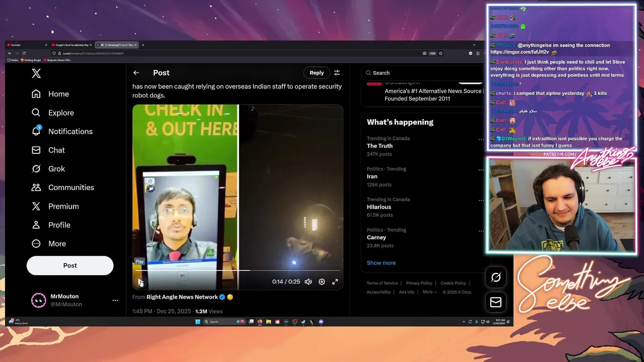Open Profile in X sidebar
The height and width of the screenshot is (362, 644).
coord(51,225)
